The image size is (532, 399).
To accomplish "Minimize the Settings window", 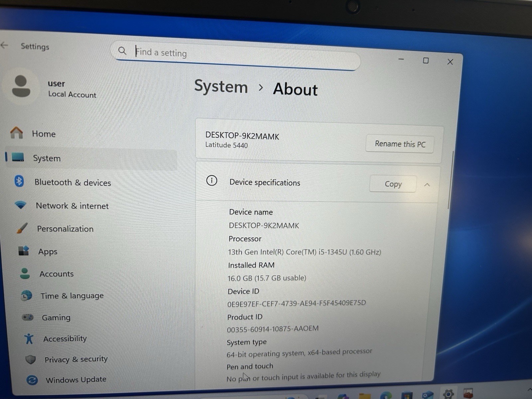I will pyautogui.click(x=401, y=60).
